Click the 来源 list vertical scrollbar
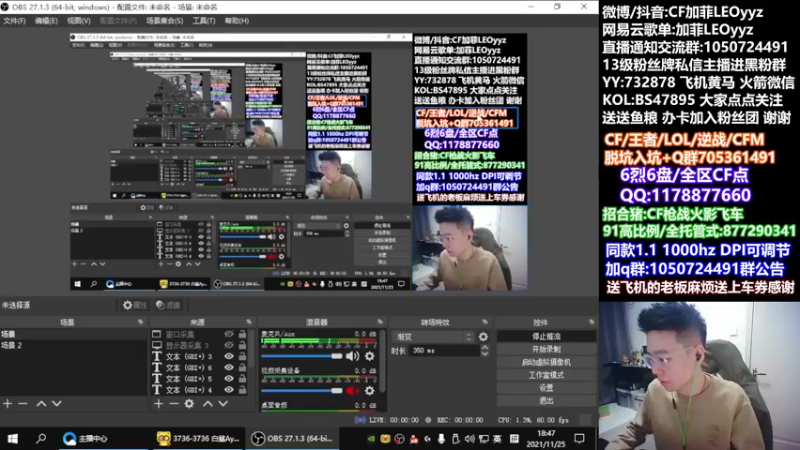800x450 pixels. click(251, 349)
